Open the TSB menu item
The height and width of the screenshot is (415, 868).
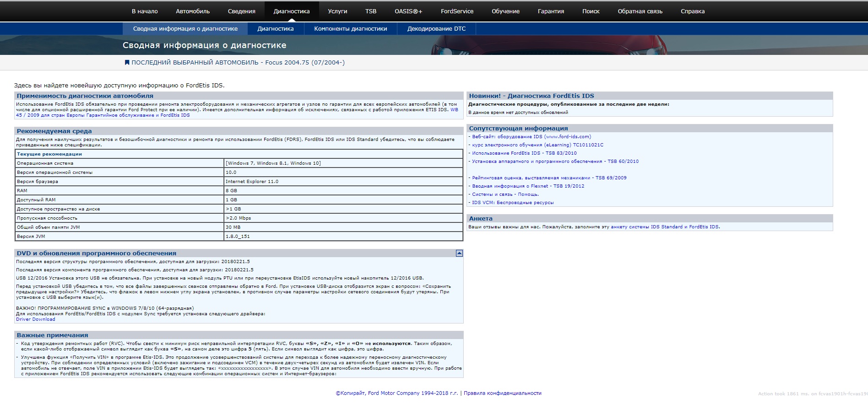(371, 11)
